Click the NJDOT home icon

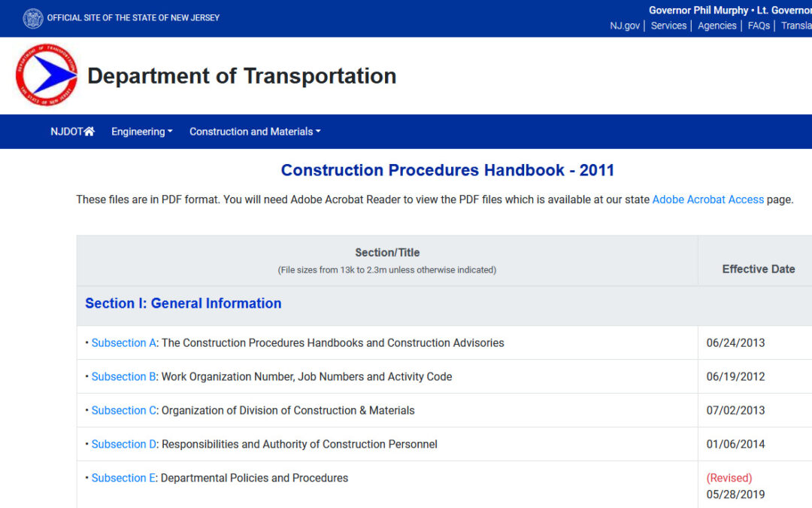[x=89, y=132]
